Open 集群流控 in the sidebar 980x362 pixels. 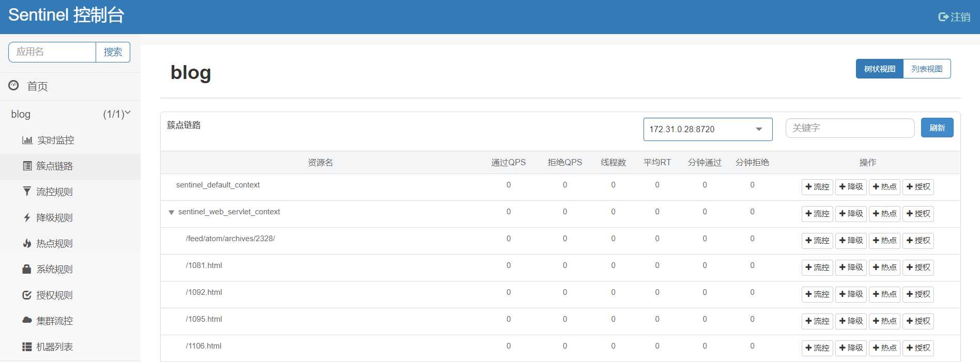click(54, 321)
